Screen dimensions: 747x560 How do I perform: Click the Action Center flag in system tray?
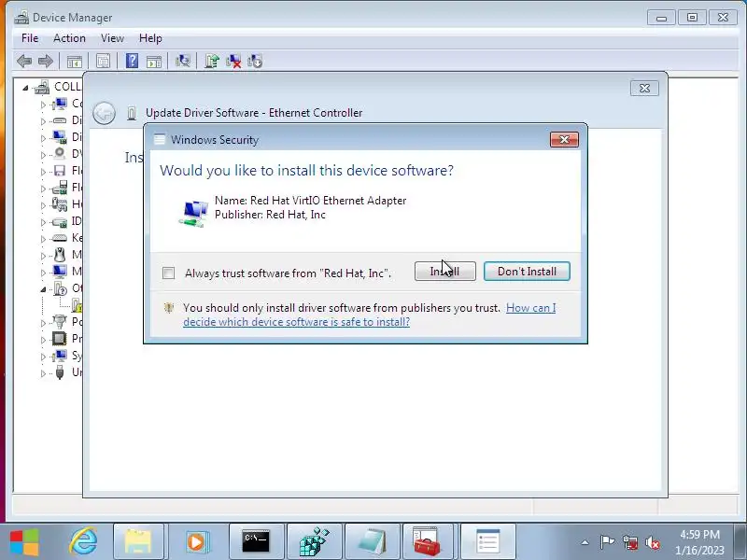(607, 542)
